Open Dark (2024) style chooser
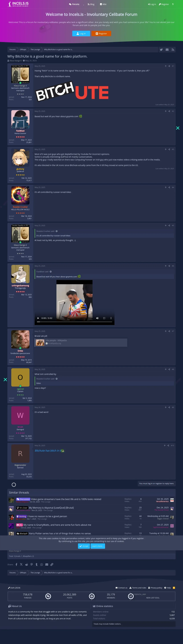This screenshot has width=183, height=644. pos(14,588)
